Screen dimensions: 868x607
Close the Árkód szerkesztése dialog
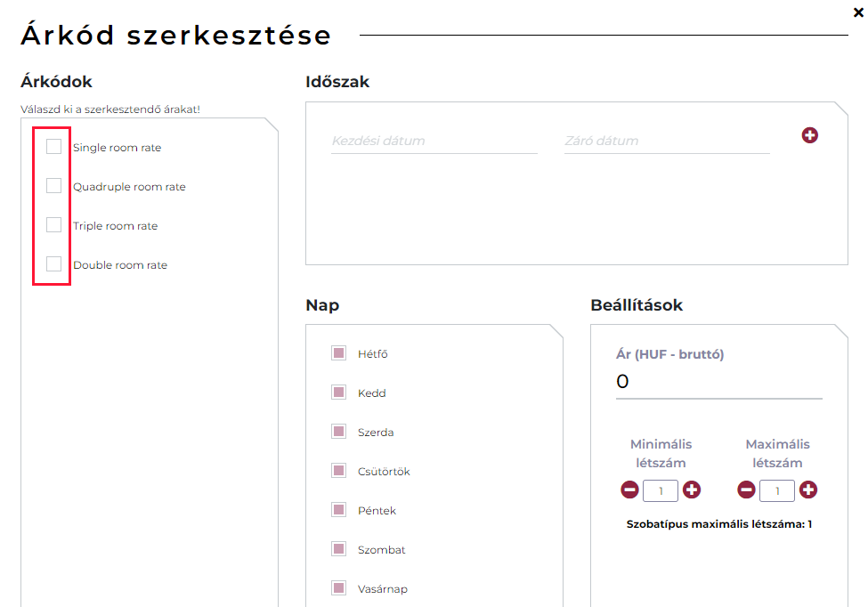[x=858, y=12]
